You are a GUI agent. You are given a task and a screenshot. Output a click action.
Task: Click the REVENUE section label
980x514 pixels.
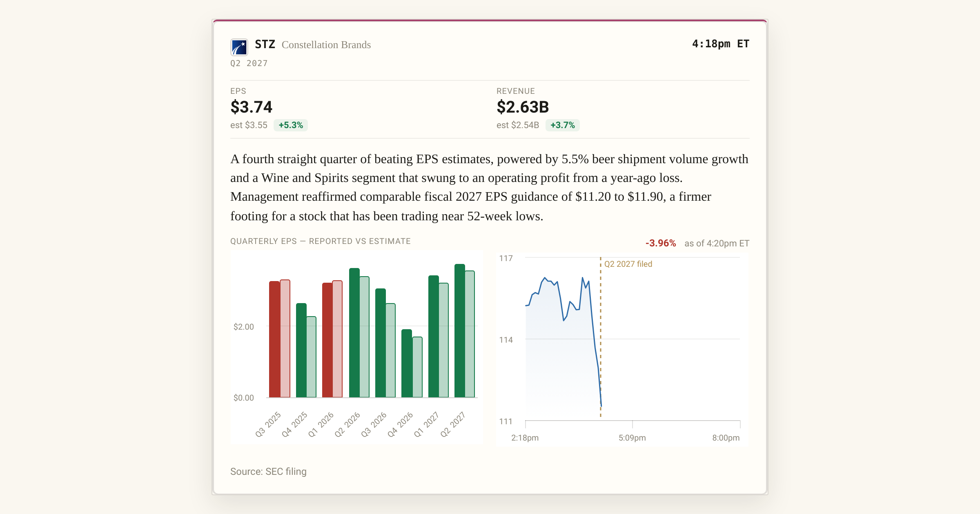pyautogui.click(x=516, y=91)
